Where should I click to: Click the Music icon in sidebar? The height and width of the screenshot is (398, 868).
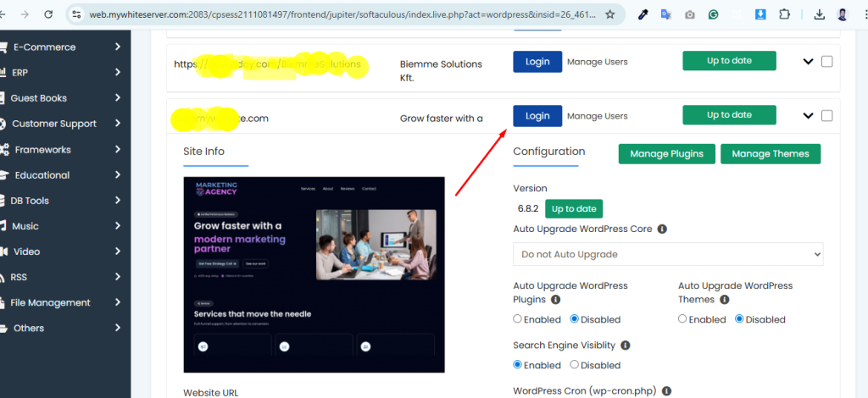(4, 226)
